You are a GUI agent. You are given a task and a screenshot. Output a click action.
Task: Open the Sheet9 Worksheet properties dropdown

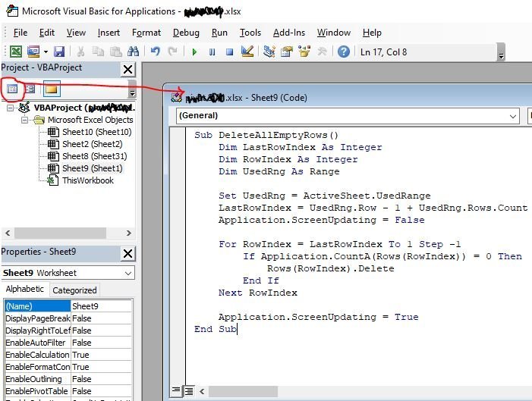[x=127, y=273]
